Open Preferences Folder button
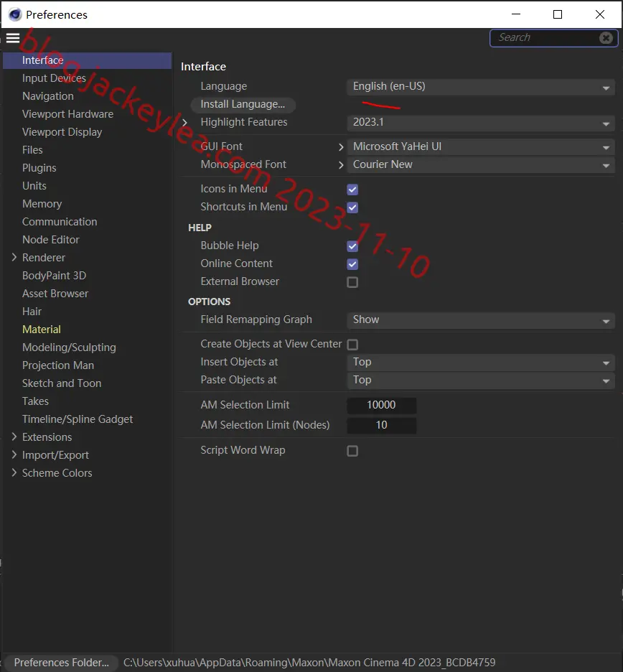Screen dimensions: 623x672 [61, 663]
